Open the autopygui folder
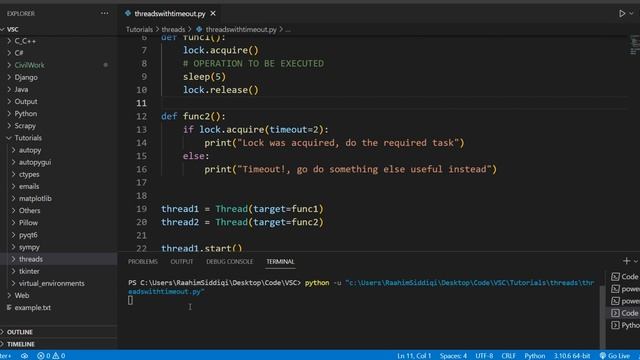Image resolution: width=640 pixels, height=360 pixels. [x=35, y=162]
